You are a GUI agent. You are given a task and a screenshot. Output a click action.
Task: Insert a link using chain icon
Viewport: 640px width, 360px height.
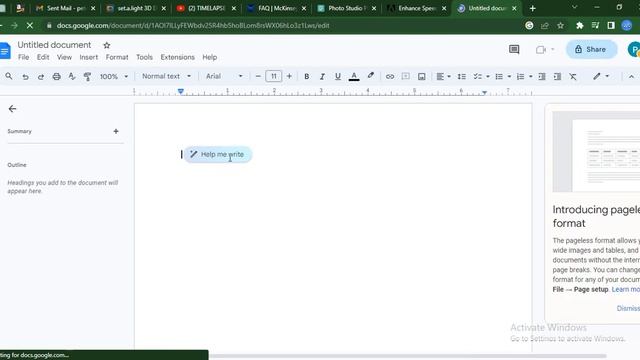[390, 76]
